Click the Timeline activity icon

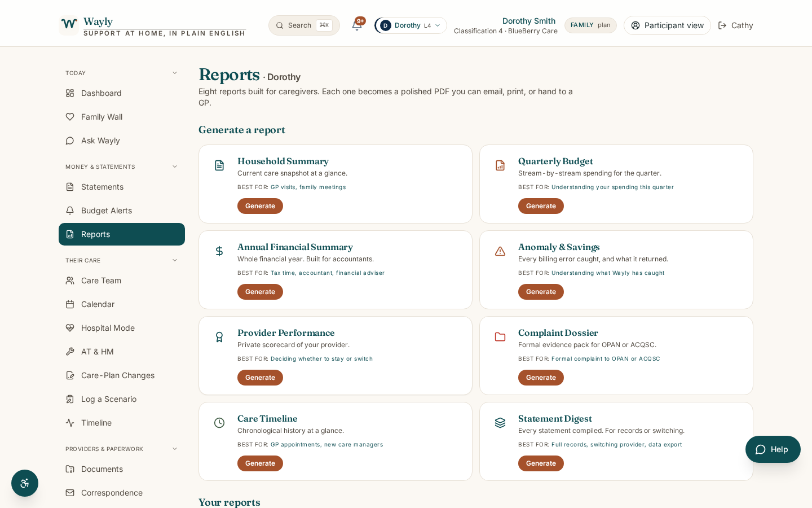[70, 423]
